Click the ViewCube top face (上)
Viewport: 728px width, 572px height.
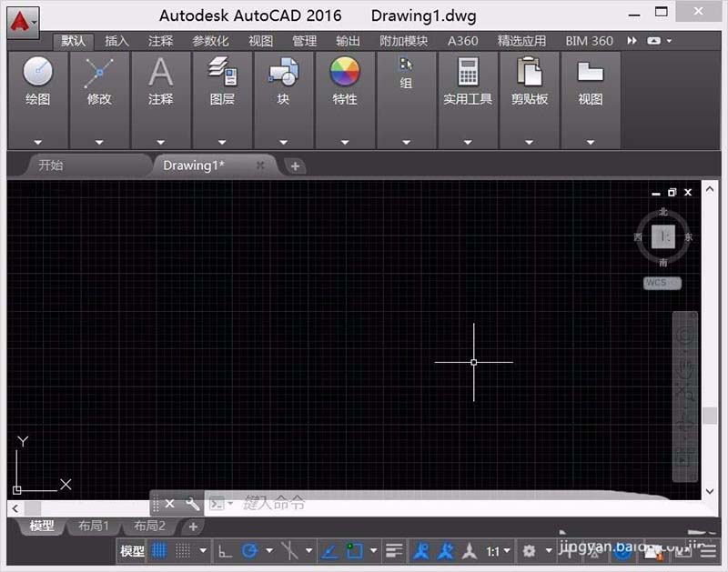point(663,237)
